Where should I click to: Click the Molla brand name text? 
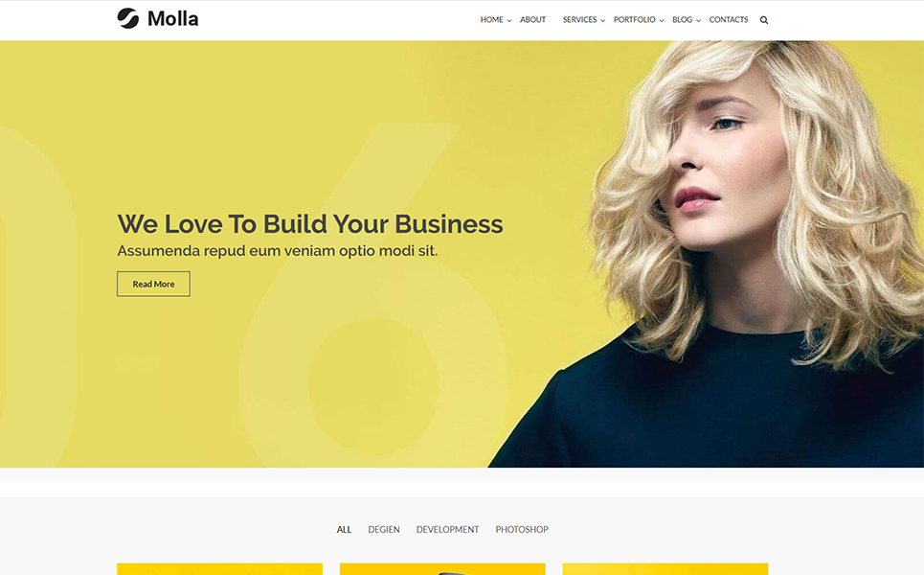[172, 19]
